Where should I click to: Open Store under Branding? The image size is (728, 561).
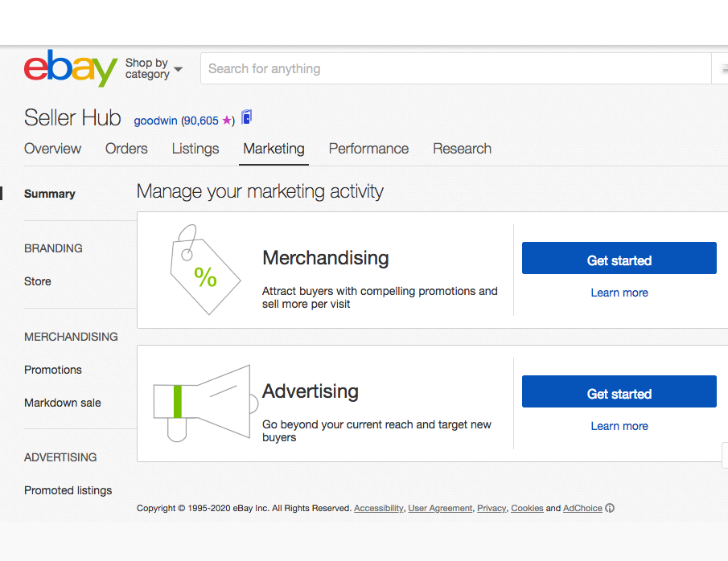click(x=38, y=281)
